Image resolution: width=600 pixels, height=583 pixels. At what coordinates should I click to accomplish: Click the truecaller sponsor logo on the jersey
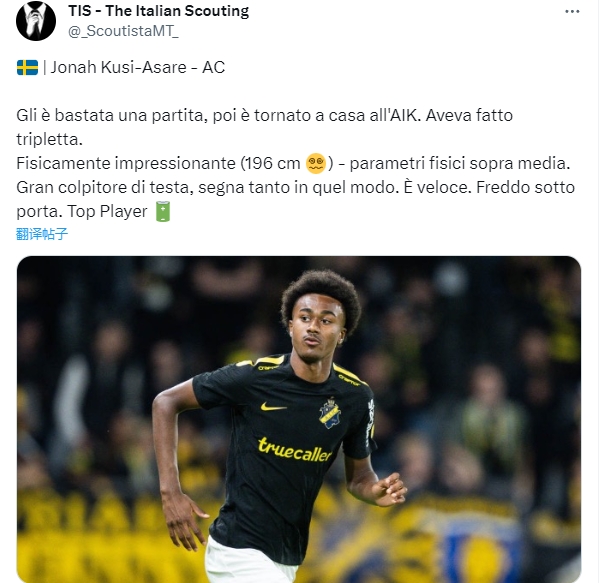coord(295,450)
